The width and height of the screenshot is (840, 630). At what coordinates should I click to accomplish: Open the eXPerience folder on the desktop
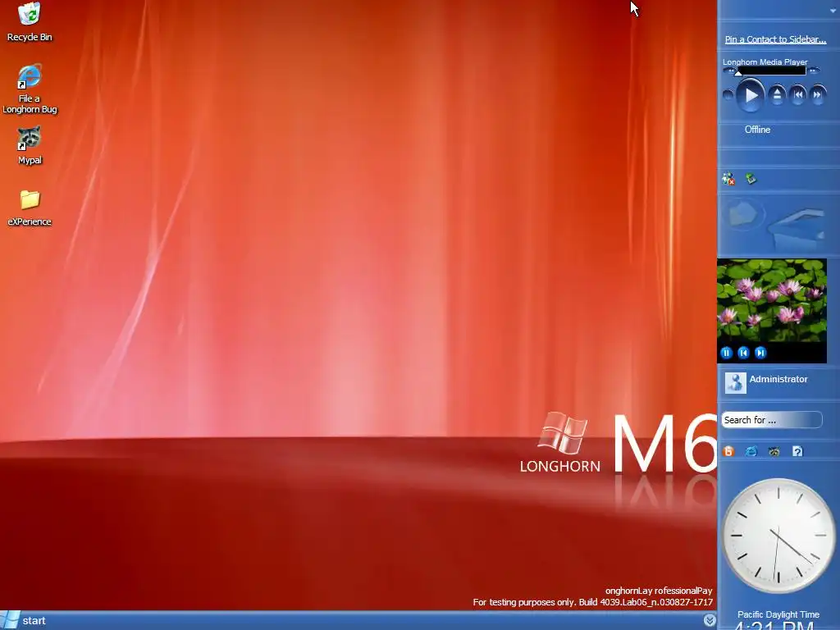point(30,208)
